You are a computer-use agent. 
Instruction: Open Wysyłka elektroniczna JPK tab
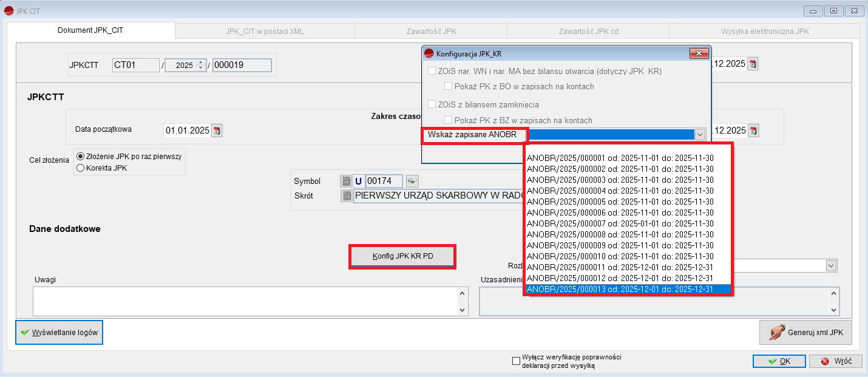click(765, 31)
